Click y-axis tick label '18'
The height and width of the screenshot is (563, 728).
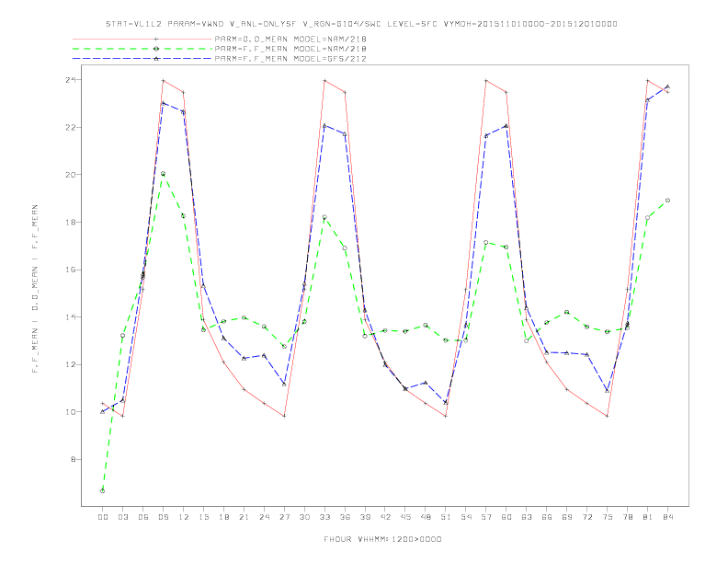click(71, 222)
